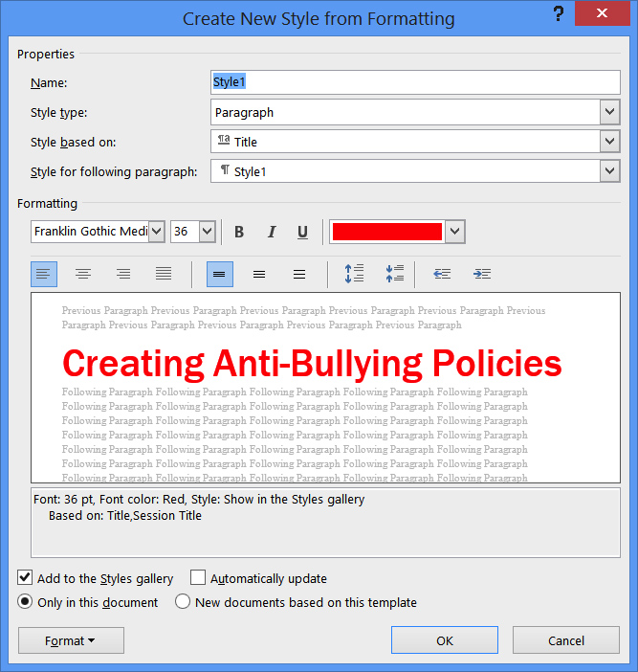Choose double line spacing icon

(299, 274)
